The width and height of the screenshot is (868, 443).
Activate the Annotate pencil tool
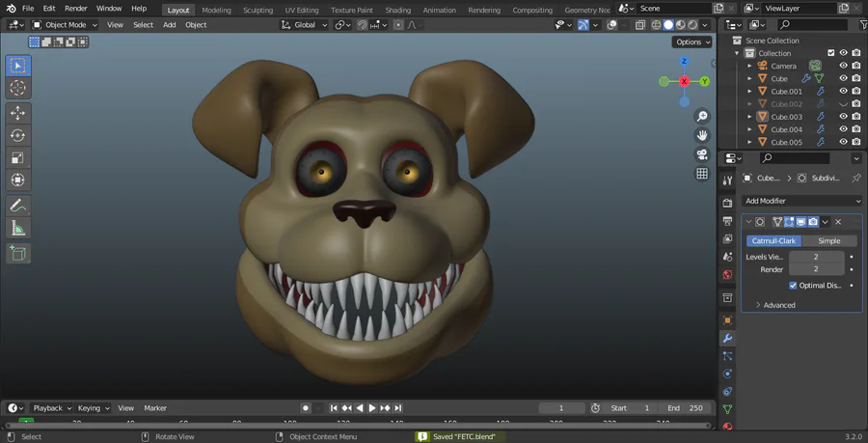(x=18, y=206)
